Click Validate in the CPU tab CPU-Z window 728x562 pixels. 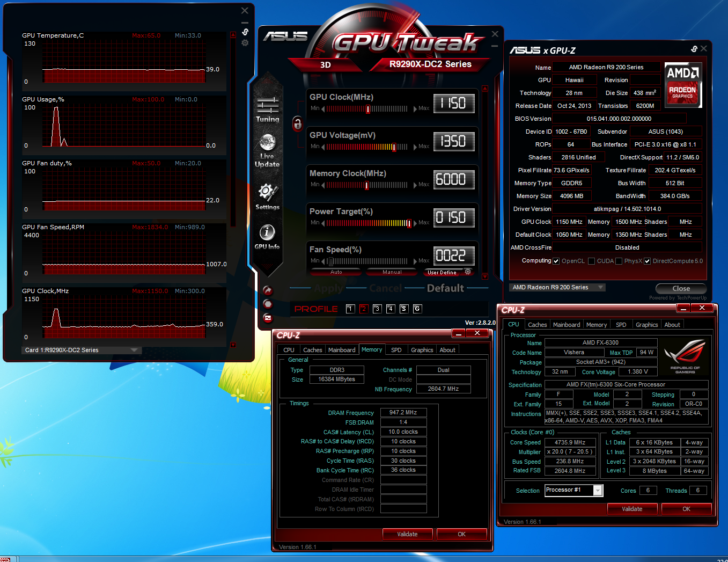coord(632,509)
